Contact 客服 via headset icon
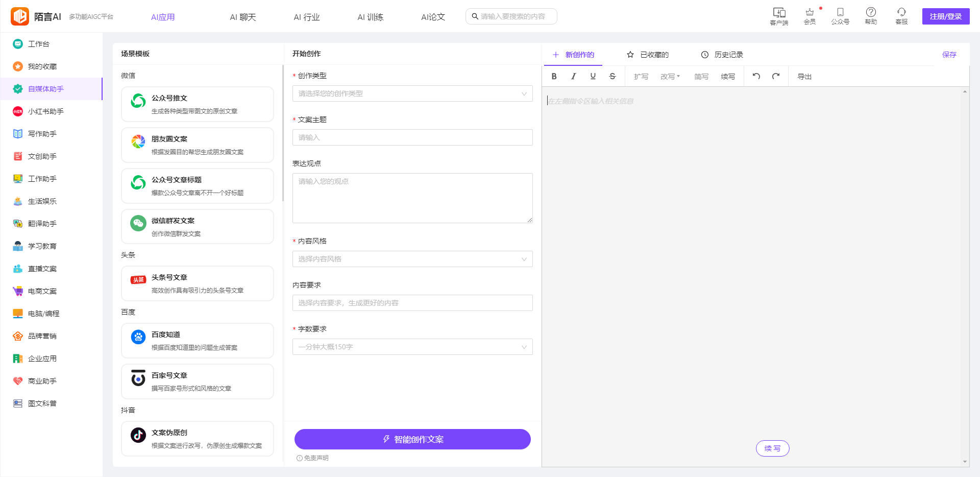The height and width of the screenshot is (477, 980). pyautogui.click(x=901, y=16)
